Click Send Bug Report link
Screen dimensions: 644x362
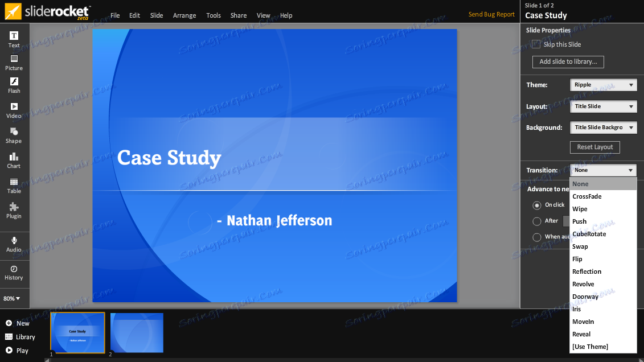[491, 14]
